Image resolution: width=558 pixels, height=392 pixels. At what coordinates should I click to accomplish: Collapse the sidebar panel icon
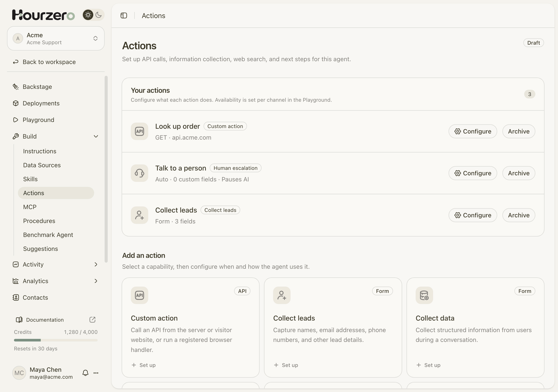click(124, 15)
